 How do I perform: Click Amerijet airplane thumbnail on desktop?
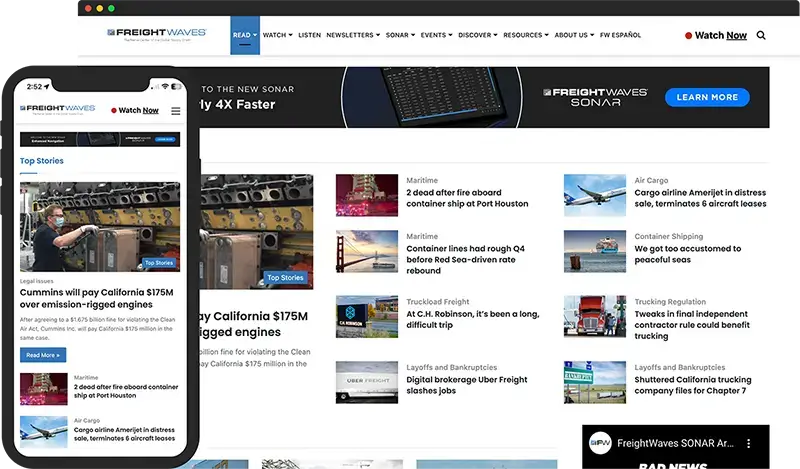coord(595,195)
